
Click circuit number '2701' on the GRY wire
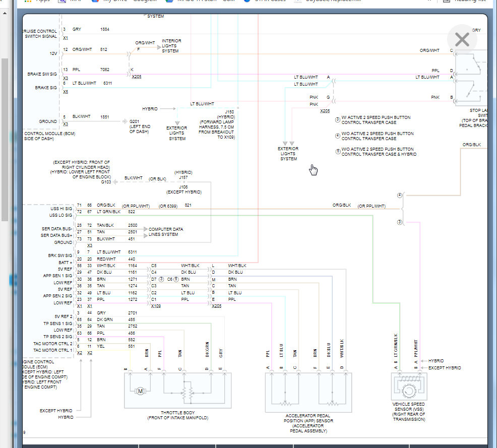(x=133, y=313)
